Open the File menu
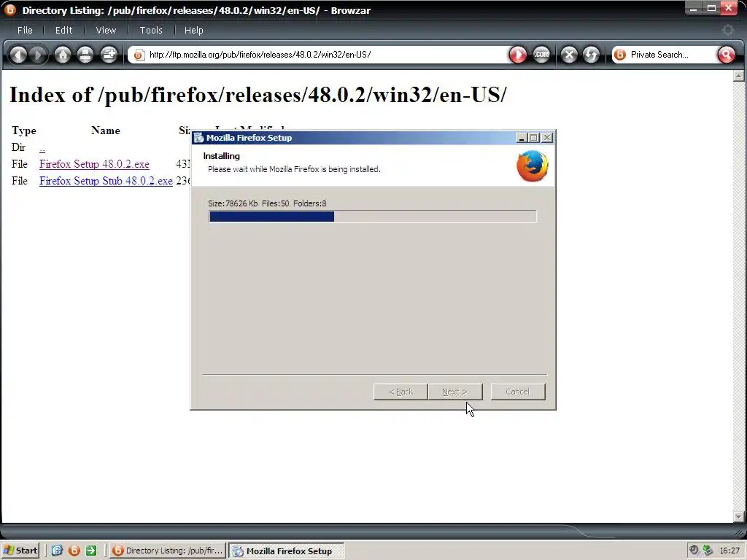This screenshot has height=560, width=747. (x=25, y=30)
